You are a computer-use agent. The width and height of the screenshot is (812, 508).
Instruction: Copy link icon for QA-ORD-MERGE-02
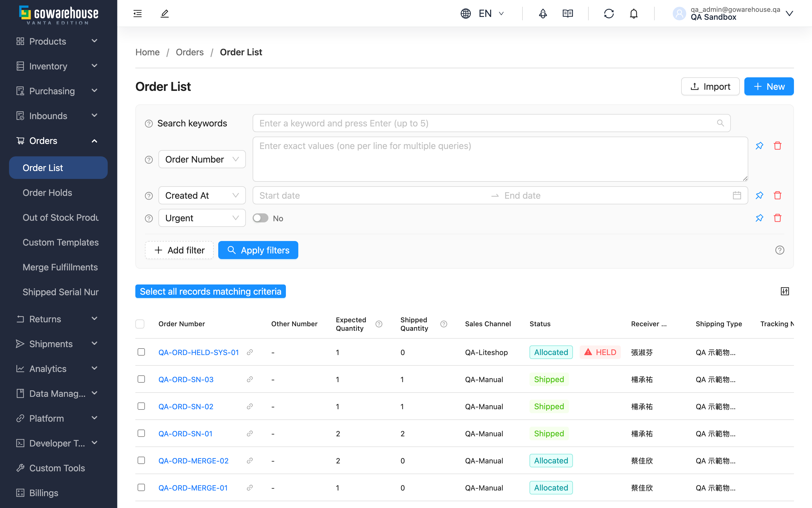(250, 461)
